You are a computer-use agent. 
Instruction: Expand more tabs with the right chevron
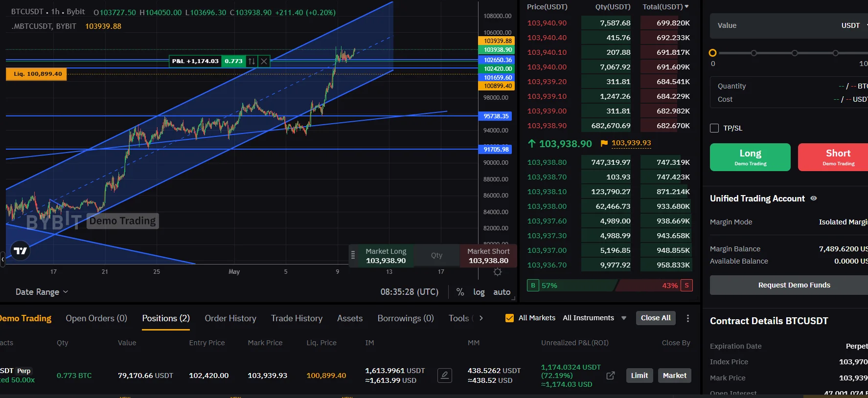481,318
